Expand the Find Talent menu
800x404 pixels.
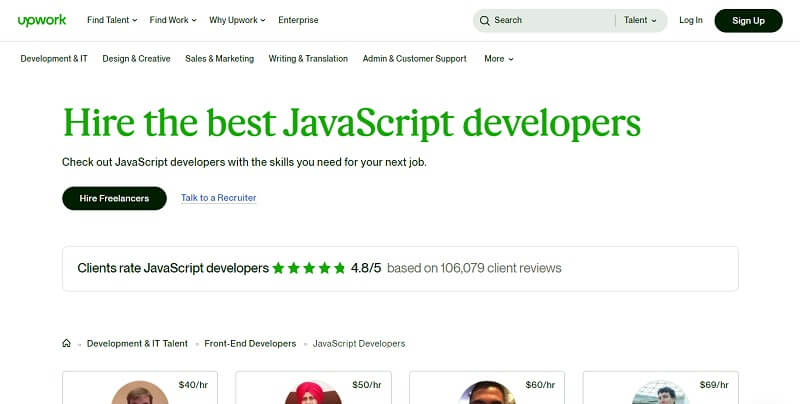tap(112, 20)
